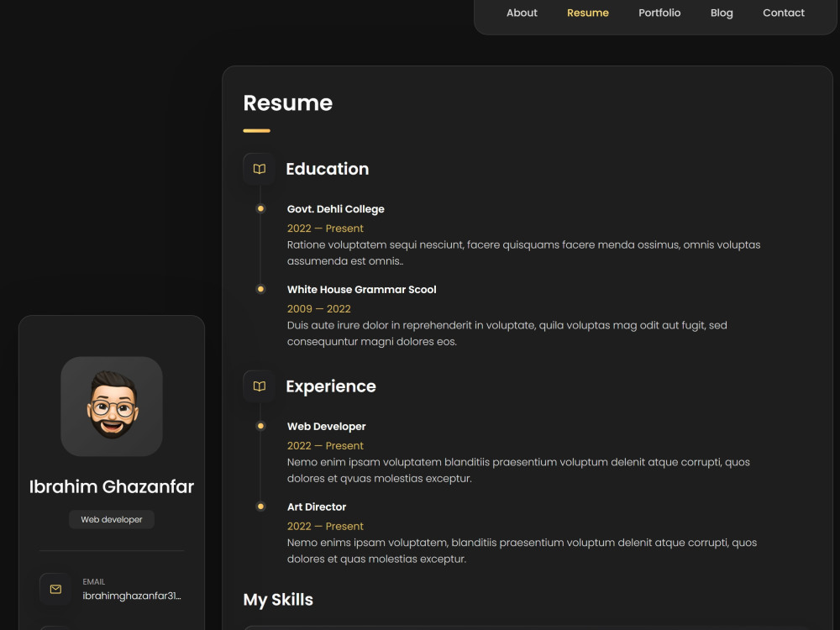840x630 pixels.
Task: Click the Govt. Dehli College timeline dot
Action: 260,208
